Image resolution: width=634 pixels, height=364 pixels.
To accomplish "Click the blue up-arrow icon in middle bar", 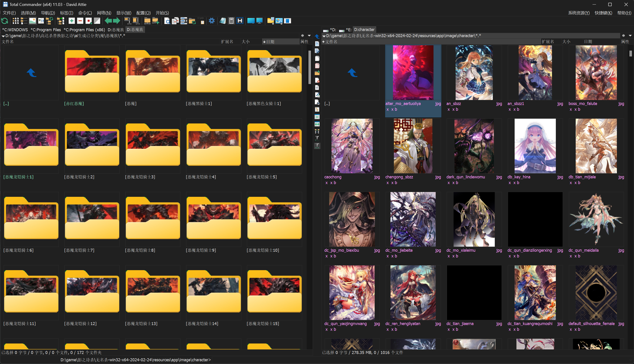I will click(317, 37).
